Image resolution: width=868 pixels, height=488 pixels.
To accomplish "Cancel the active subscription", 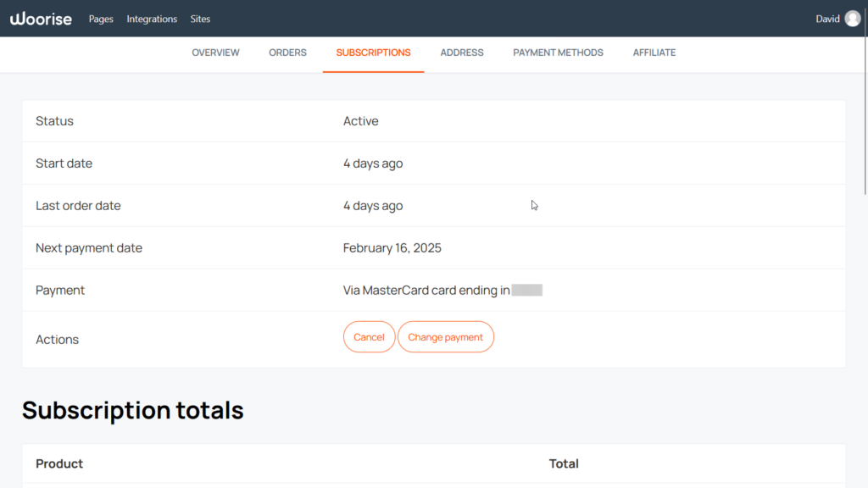I will (x=369, y=336).
